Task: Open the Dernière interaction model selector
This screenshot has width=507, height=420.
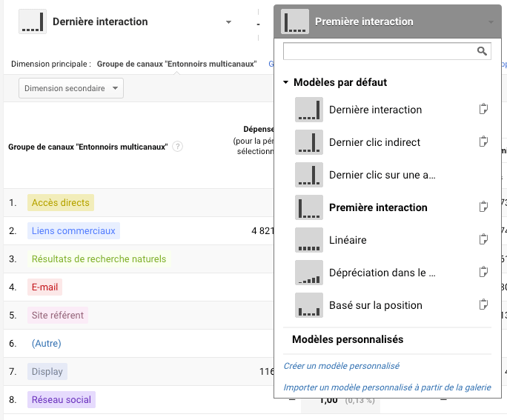Action: [126, 22]
